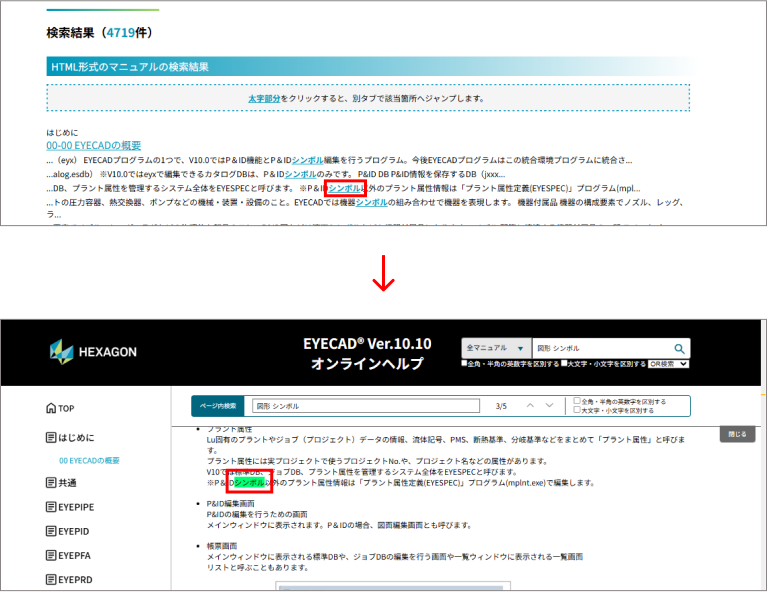Click the magnifier search icon in header
Screen dimensions: 768x592
(680, 348)
